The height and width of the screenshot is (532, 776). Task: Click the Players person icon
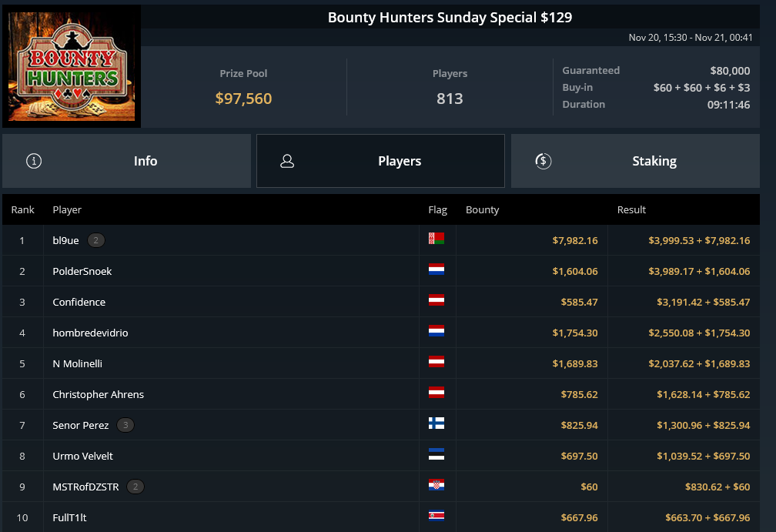tap(287, 161)
